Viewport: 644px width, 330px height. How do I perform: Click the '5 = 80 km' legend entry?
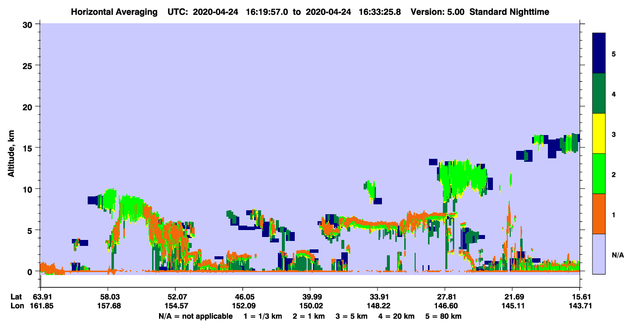pos(444,316)
